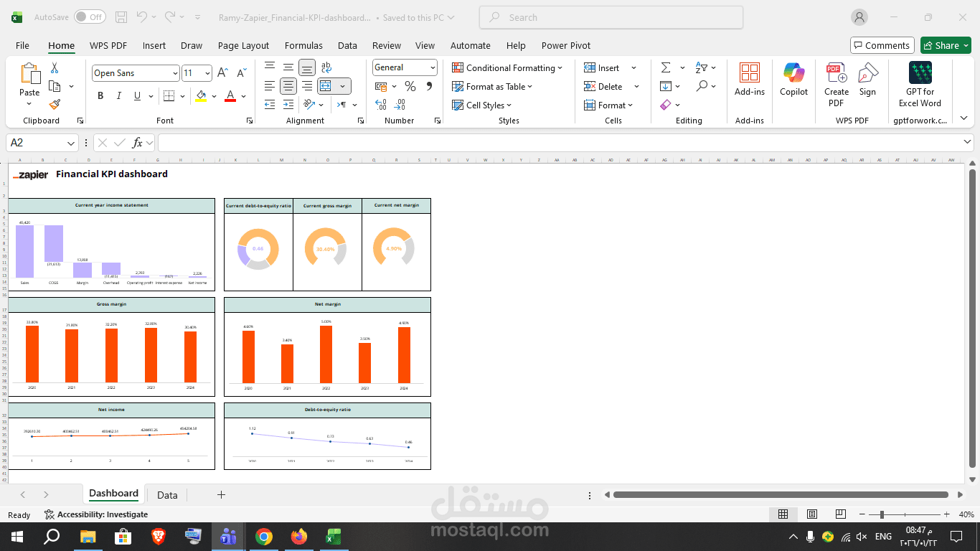Open the Format cells dropdown
This screenshot has width=980, height=551.
608,105
